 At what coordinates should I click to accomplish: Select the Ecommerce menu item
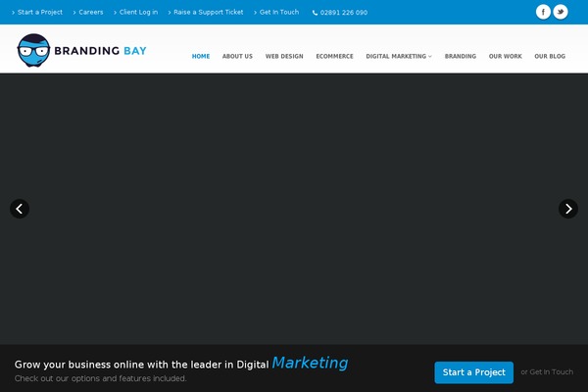334,56
